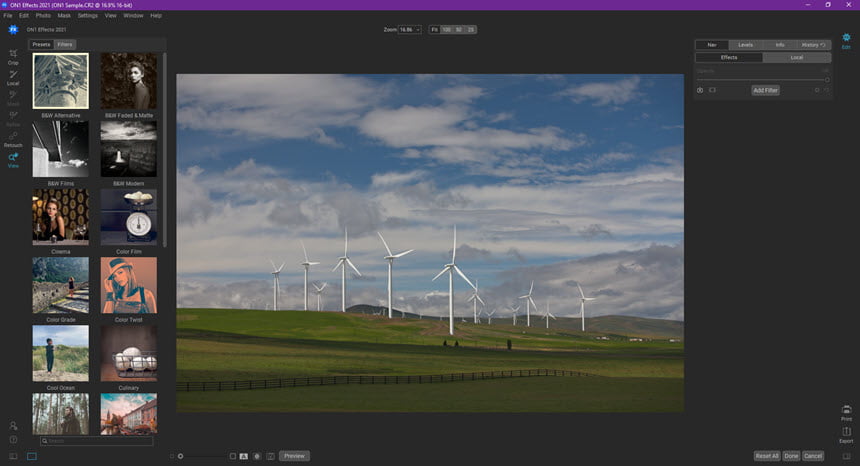Select the Local adjustment brush tool
The image size is (860, 466).
pyautogui.click(x=13, y=77)
